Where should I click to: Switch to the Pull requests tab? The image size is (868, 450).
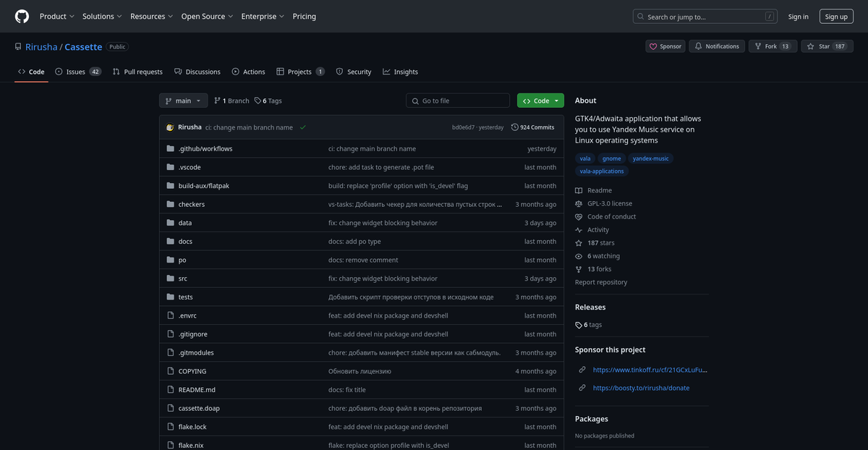point(137,72)
